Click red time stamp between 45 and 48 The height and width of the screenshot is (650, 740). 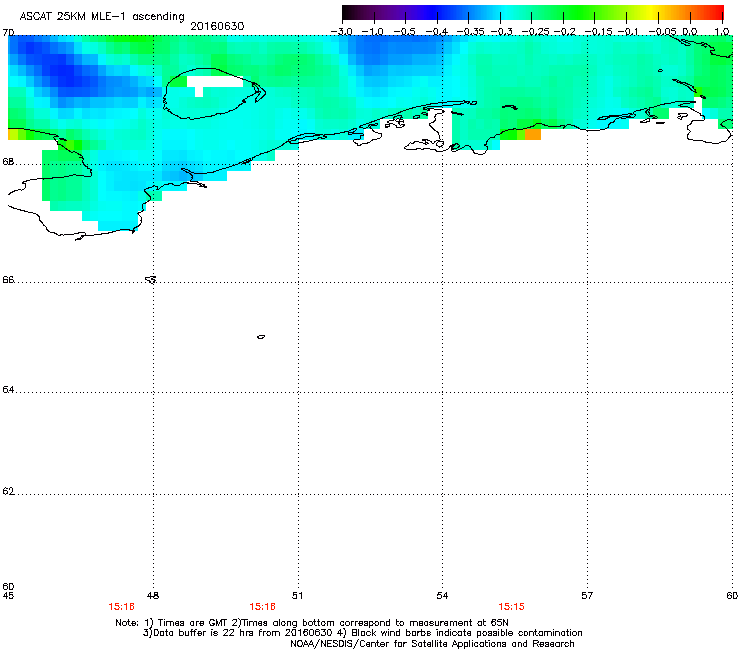(x=121, y=607)
